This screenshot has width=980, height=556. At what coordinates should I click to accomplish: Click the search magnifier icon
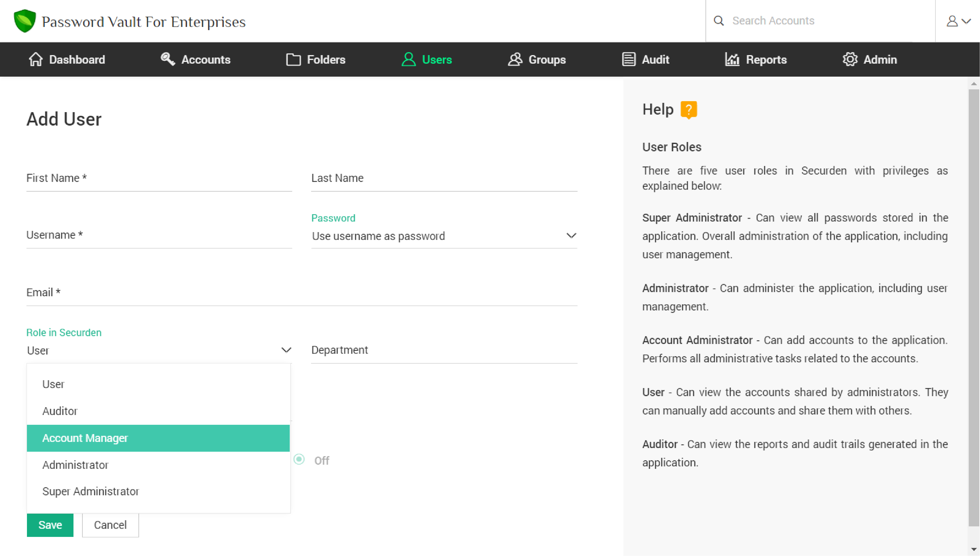point(718,21)
